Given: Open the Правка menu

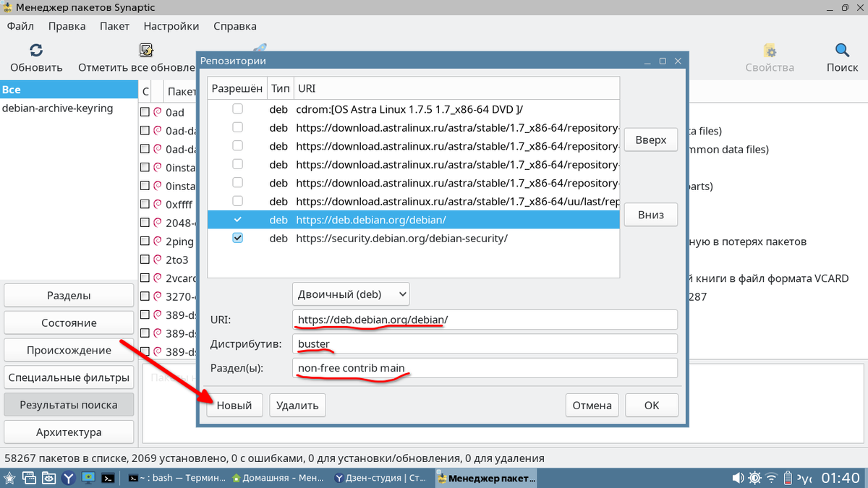Looking at the screenshot, I should (x=67, y=26).
